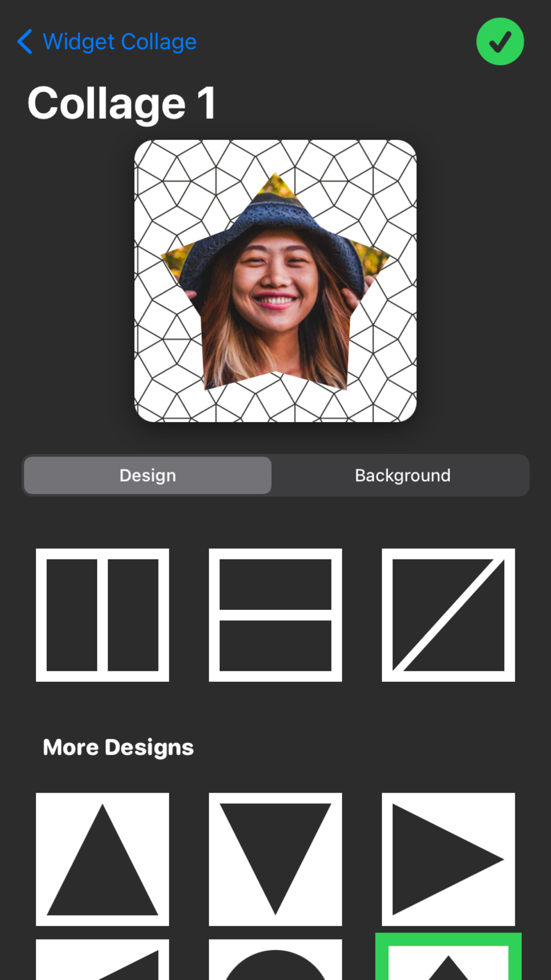This screenshot has height=980, width=551.
Task: Tap the More Designs heading
Action: click(118, 747)
